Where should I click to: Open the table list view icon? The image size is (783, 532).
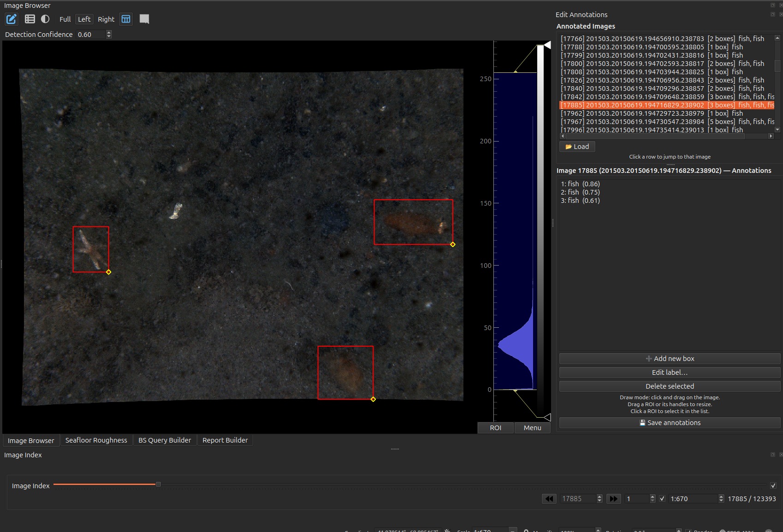tap(30, 19)
